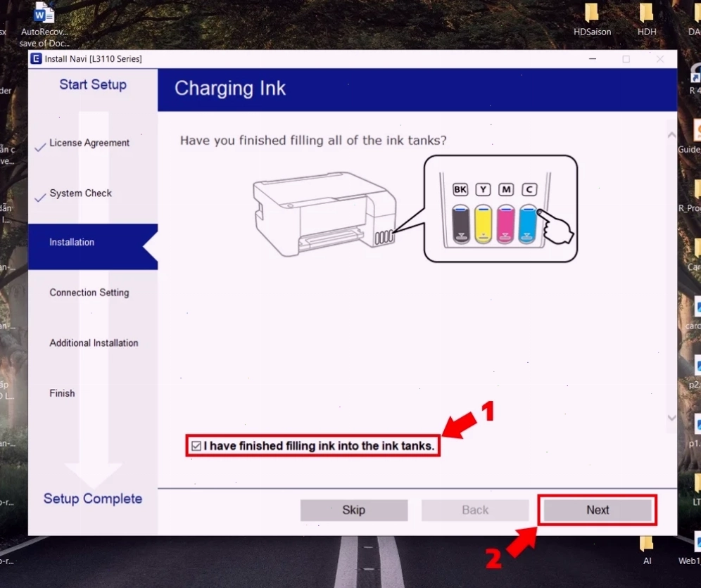Viewport: 701px width, 588px height.
Task: Click the BK ink tank label
Action: click(x=460, y=189)
